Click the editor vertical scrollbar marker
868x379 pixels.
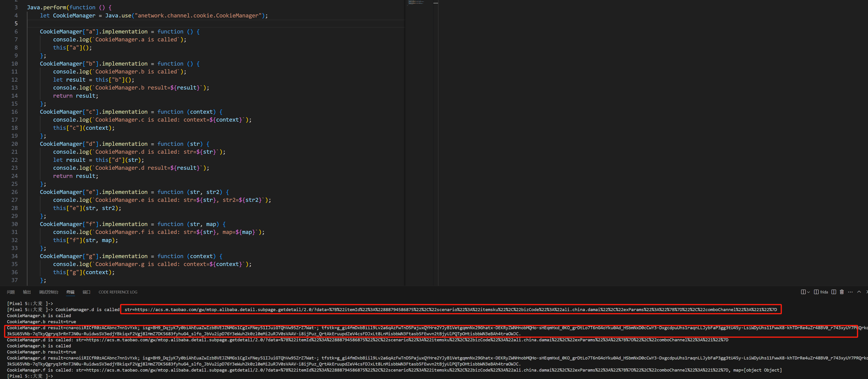tap(436, 3)
